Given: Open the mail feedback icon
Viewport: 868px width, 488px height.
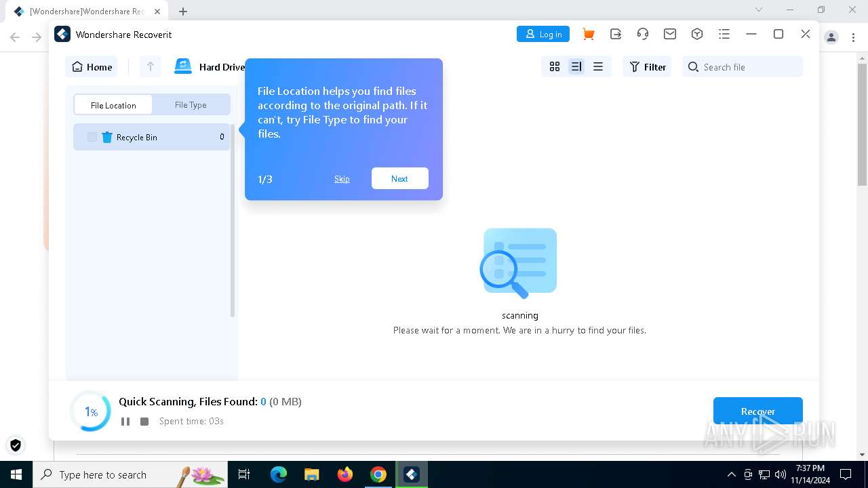Looking at the screenshot, I should pos(670,34).
